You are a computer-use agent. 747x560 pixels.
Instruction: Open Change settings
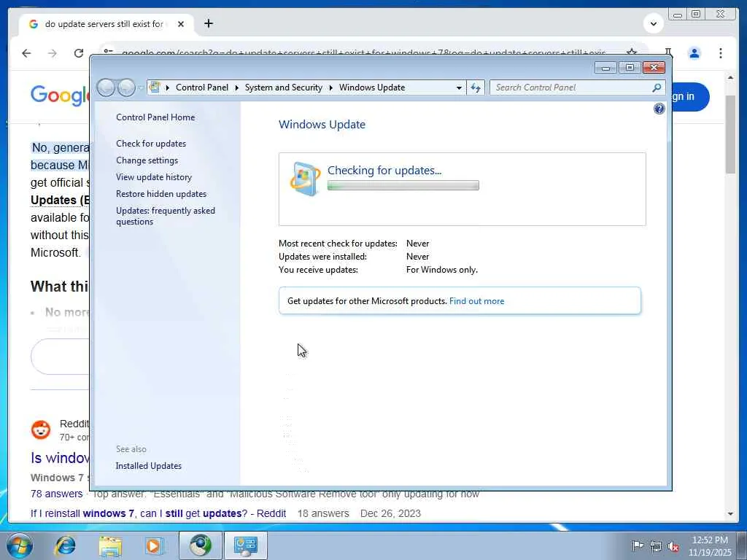coord(147,160)
